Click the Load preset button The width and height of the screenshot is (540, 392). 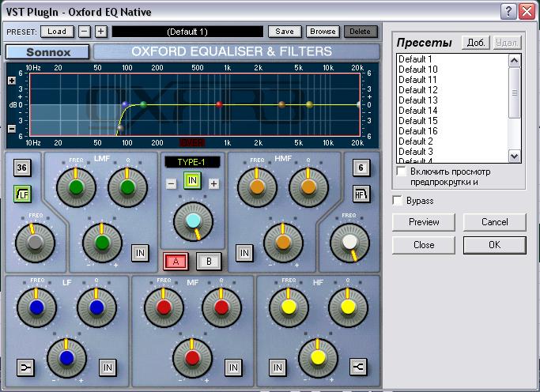[x=57, y=32]
